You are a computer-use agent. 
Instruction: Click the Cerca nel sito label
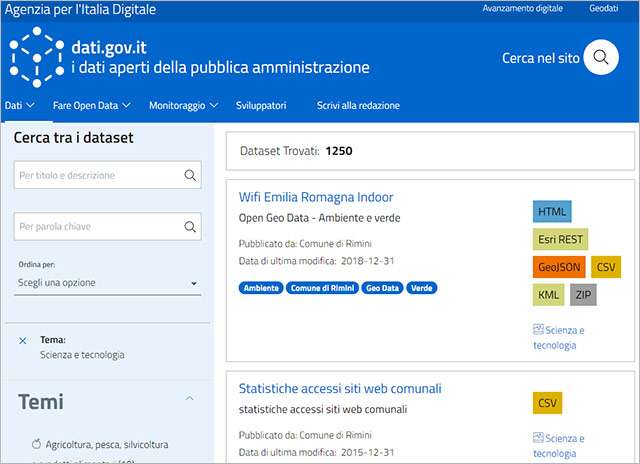[540, 58]
